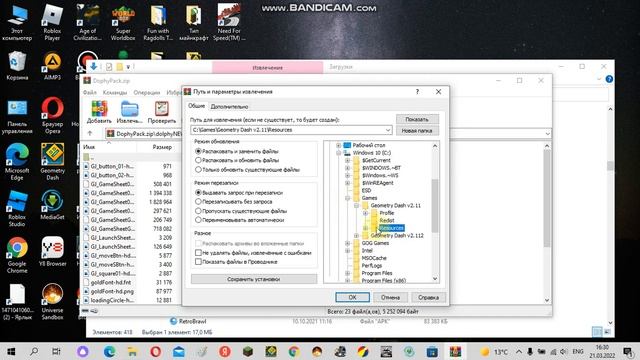640x360 pixels.
Task: Select 'Перезаписывать без запроса' radio button
Action: click(198, 201)
